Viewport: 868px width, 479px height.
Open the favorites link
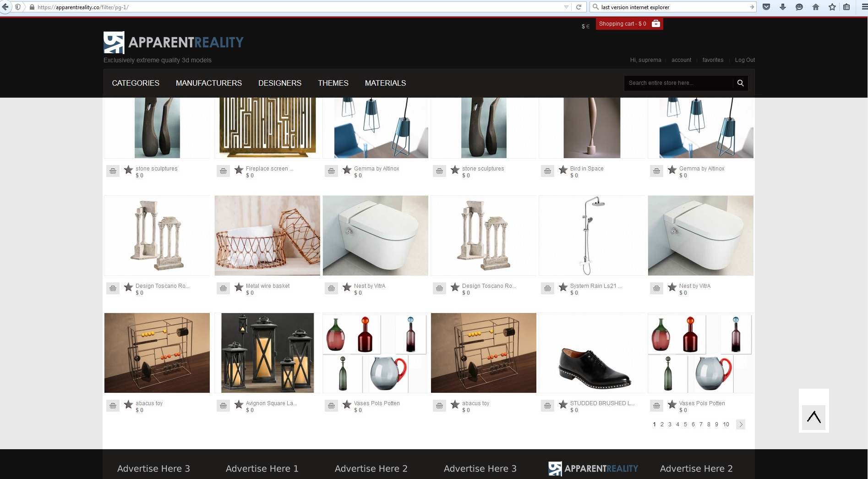[x=713, y=60]
